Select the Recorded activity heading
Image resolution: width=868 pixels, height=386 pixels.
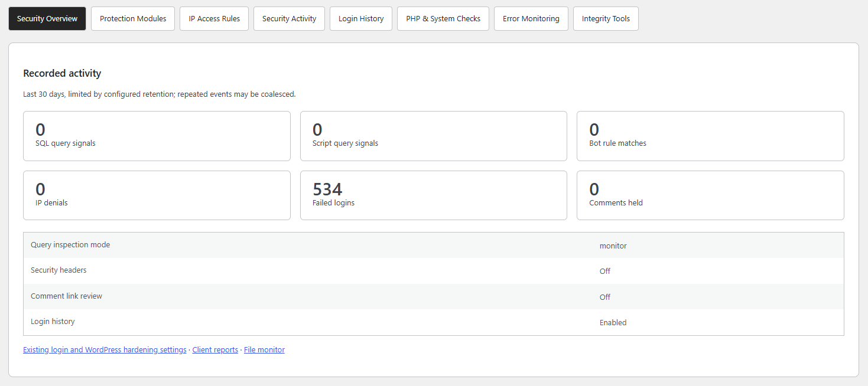pyautogui.click(x=62, y=73)
